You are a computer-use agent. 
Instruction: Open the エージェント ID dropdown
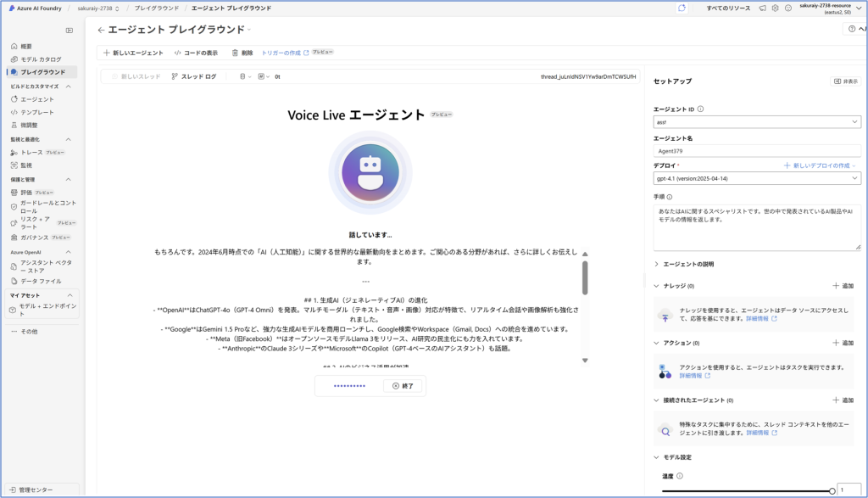[x=757, y=122]
